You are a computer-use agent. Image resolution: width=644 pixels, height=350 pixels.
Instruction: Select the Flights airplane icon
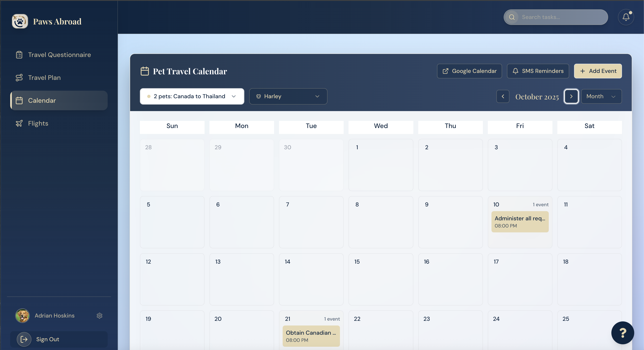[20, 123]
